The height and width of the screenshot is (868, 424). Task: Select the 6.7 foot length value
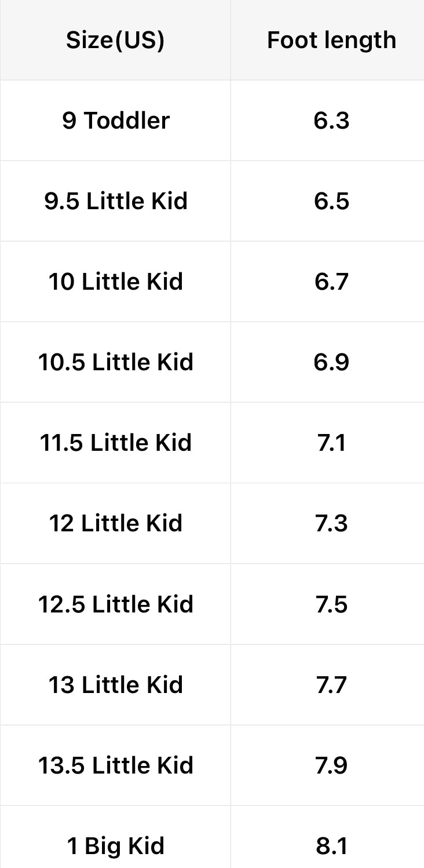(x=331, y=282)
